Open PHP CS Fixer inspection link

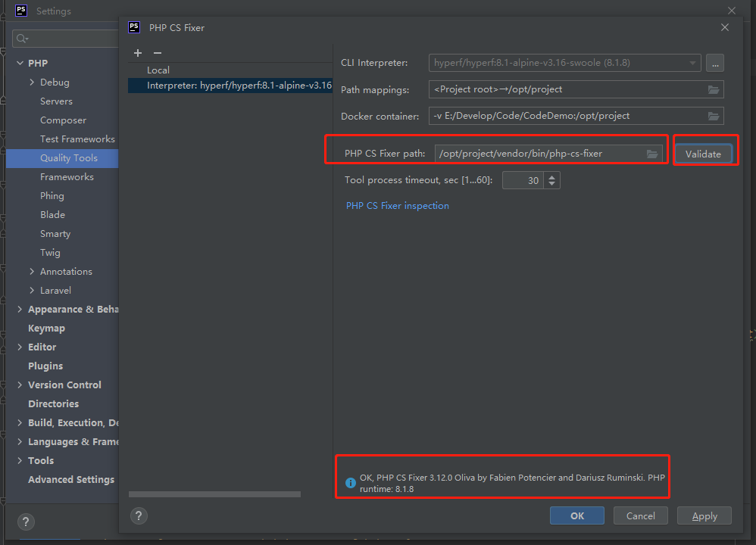click(x=397, y=206)
